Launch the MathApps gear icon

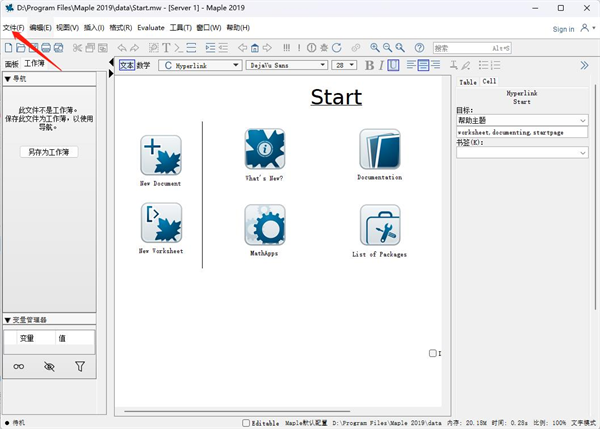tap(265, 224)
